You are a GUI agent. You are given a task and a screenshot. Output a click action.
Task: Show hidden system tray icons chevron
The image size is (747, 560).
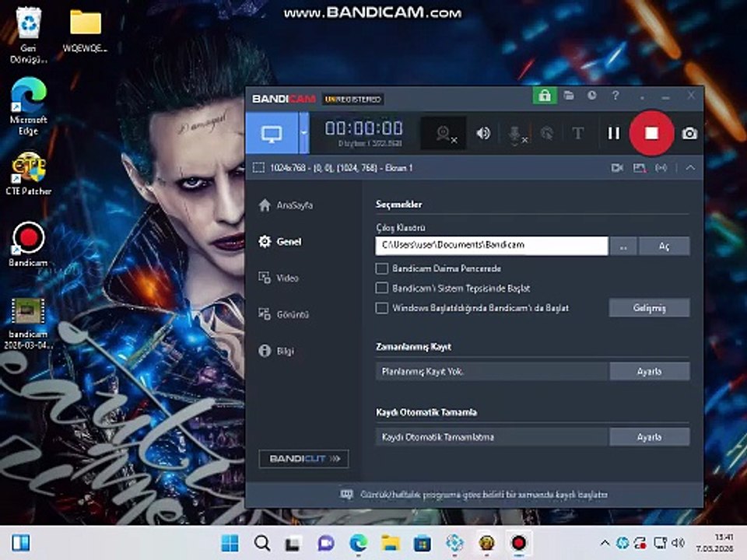tap(605, 543)
